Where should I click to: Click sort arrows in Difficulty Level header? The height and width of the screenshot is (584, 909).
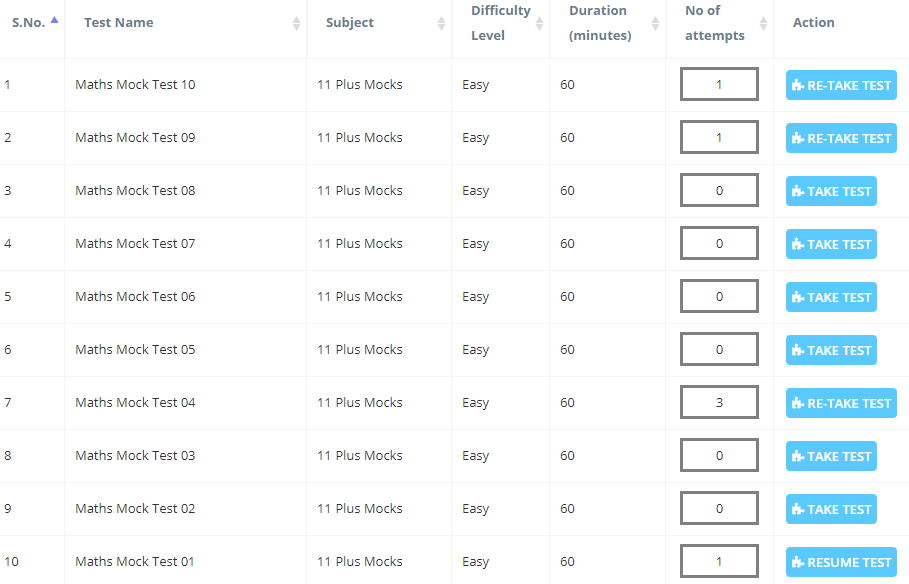[539, 23]
